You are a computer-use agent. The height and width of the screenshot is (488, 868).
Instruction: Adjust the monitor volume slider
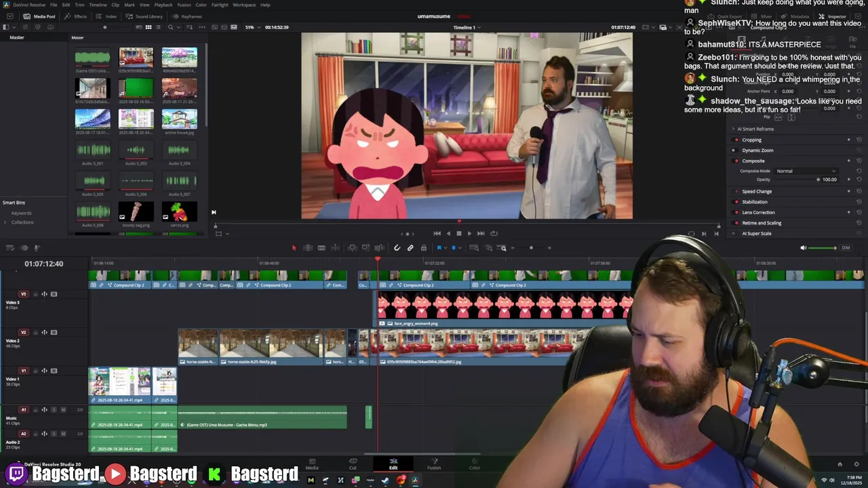[823, 248]
